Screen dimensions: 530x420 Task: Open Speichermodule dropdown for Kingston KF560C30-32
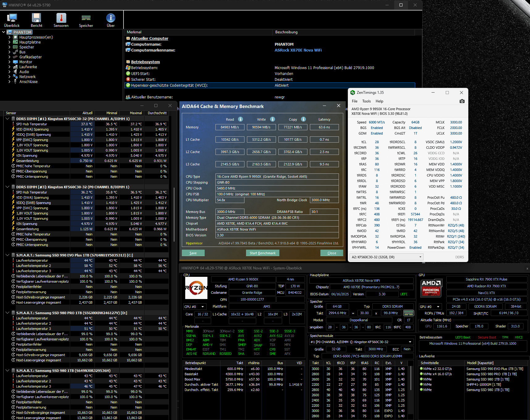tap(361, 342)
